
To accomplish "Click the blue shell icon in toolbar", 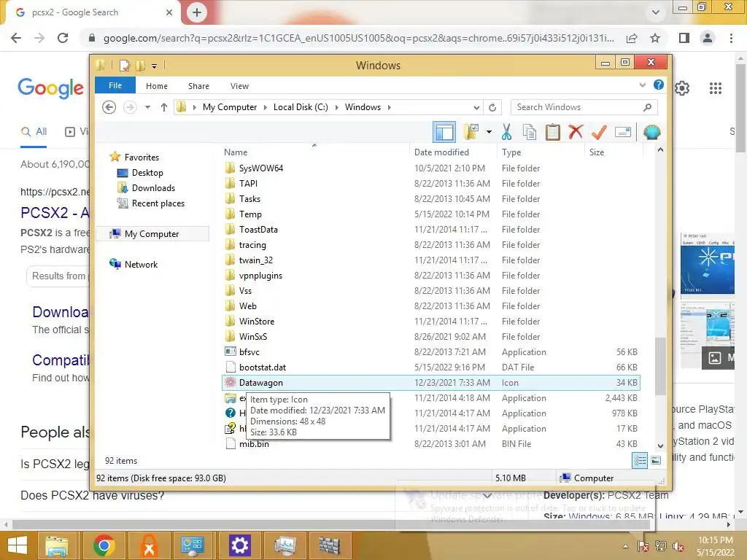I will tap(651, 132).
